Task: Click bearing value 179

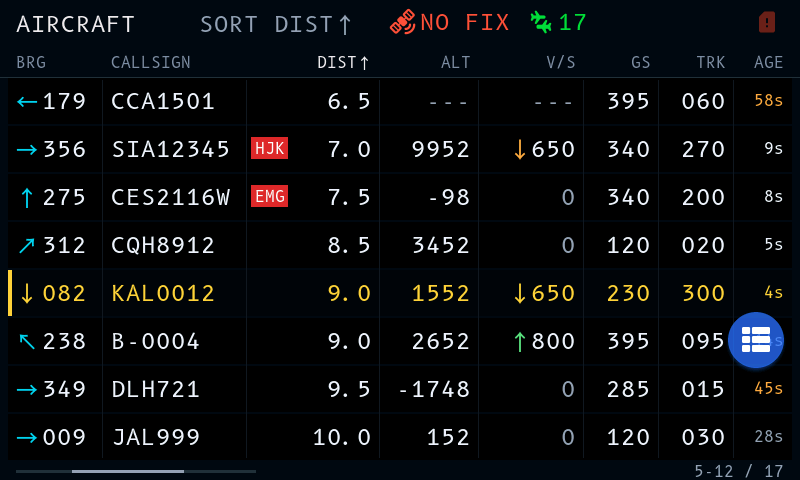Action: pyautogui.click(x=64, y=102)
